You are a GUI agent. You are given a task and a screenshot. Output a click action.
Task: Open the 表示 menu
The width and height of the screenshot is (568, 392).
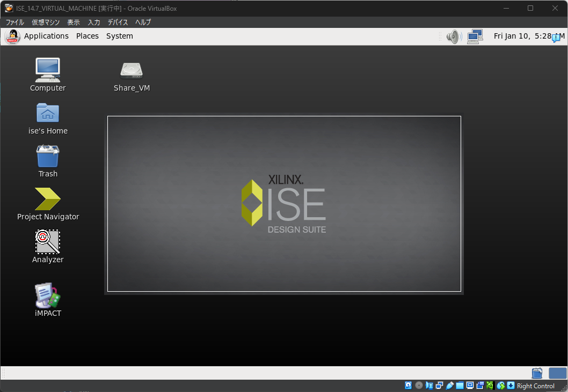click(74, 23)
